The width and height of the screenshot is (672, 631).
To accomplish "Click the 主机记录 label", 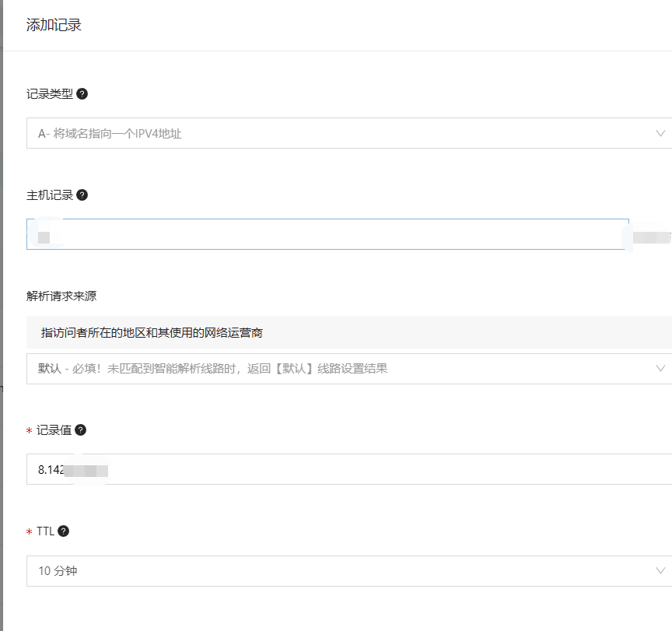I will pos(50,195).
